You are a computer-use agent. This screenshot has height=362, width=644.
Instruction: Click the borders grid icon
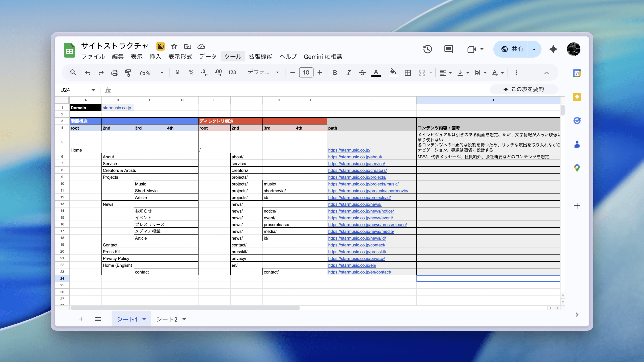[408, 73]
